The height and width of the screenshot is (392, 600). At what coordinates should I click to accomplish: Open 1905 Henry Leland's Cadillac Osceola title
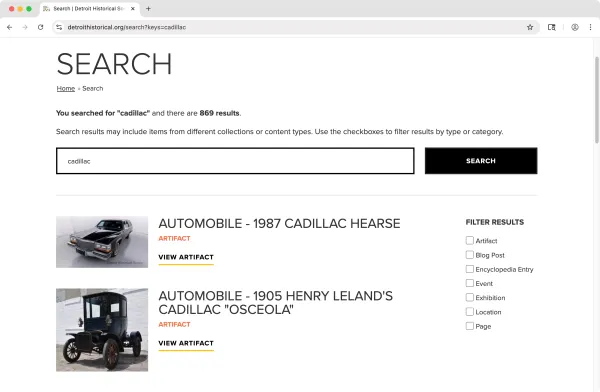pos(276,303)
